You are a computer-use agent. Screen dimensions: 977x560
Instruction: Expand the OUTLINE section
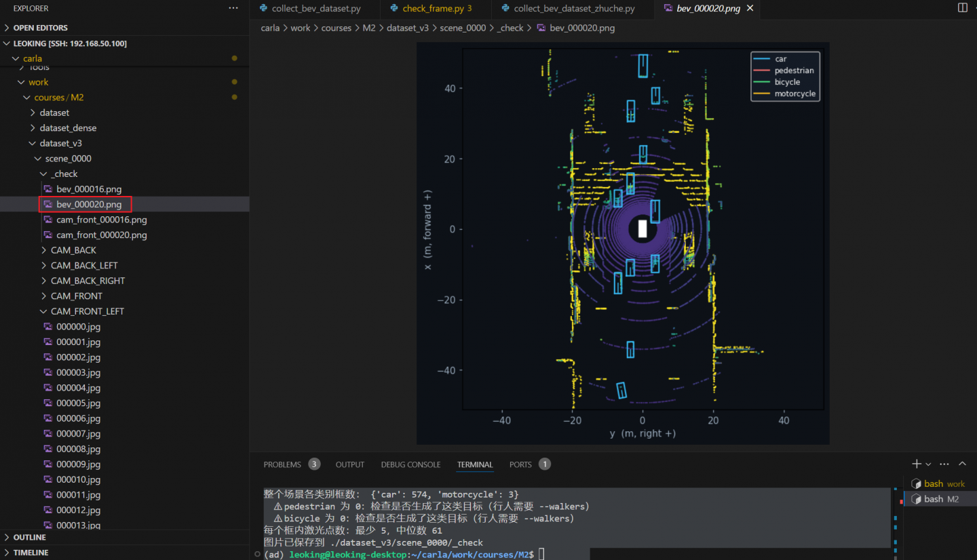(x=125, y=537)
